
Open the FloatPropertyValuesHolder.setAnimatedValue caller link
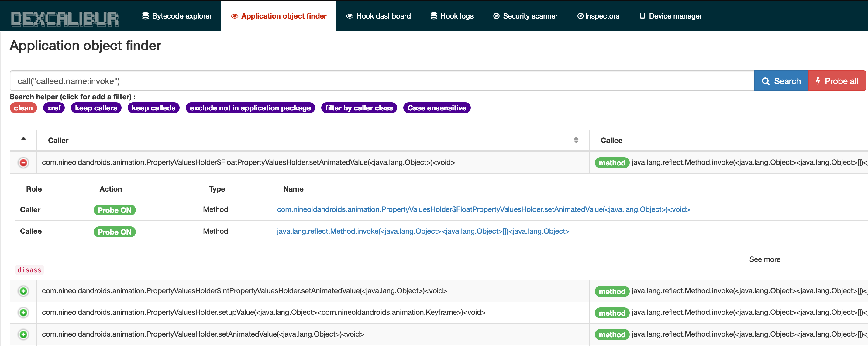pos(483,209)
